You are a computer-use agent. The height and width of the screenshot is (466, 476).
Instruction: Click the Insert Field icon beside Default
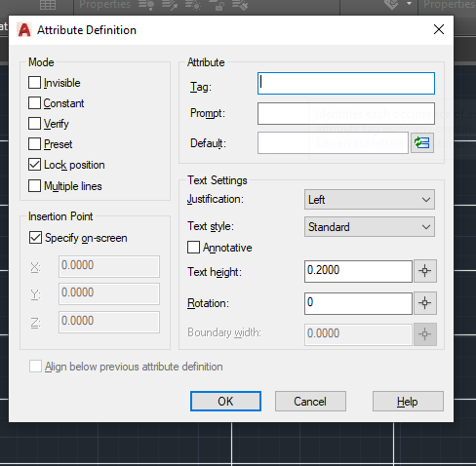point(422,142)
